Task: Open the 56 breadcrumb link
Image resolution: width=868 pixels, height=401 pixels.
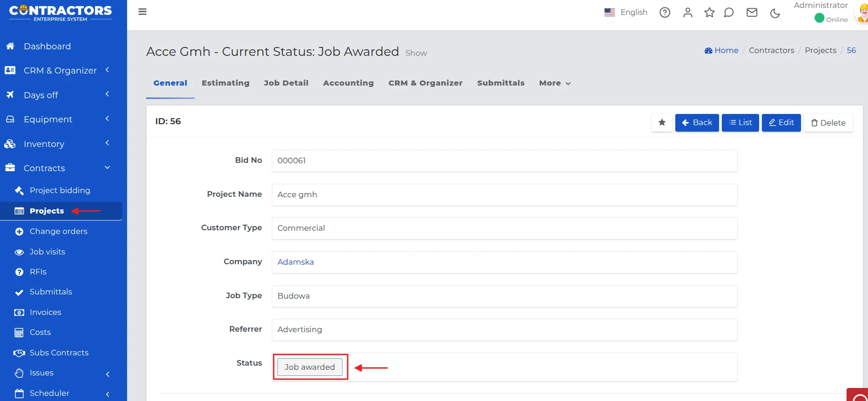Action: (851, 50)
